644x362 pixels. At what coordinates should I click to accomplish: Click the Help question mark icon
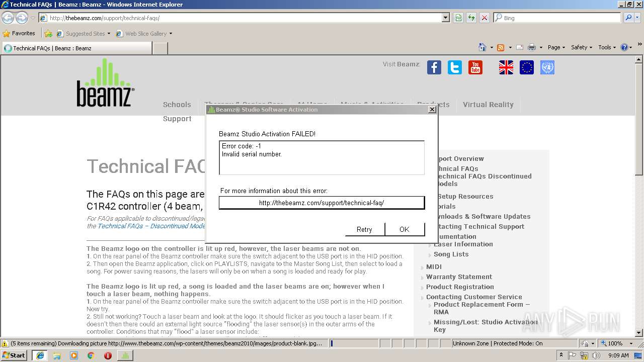(x=624, y=47)
